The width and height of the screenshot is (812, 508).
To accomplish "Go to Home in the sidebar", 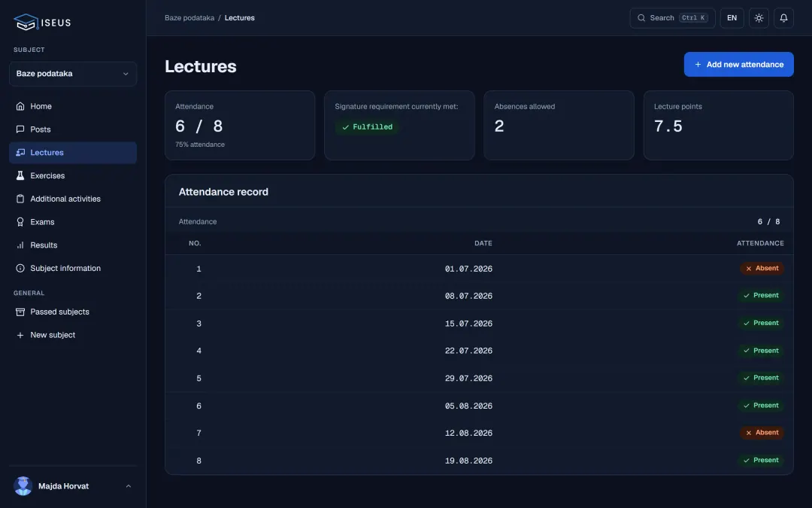I will click(73, 106).
